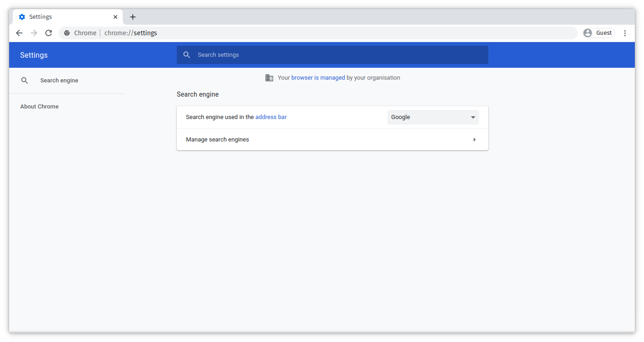Open About Chrome in sidebar
644x342 pixels.
click(x=39, y=107)
